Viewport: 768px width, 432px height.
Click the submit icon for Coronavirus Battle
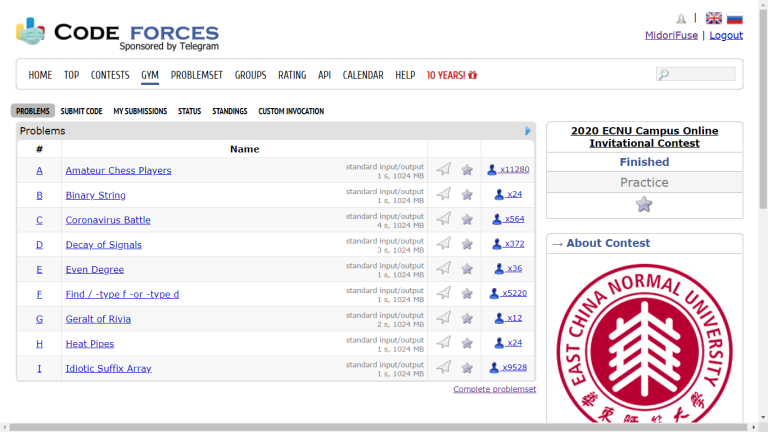point(444,219)
